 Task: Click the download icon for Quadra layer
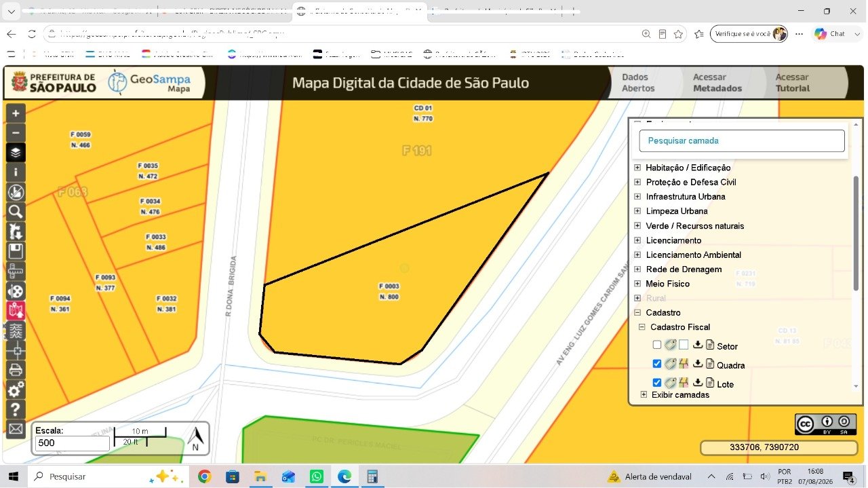697,364
